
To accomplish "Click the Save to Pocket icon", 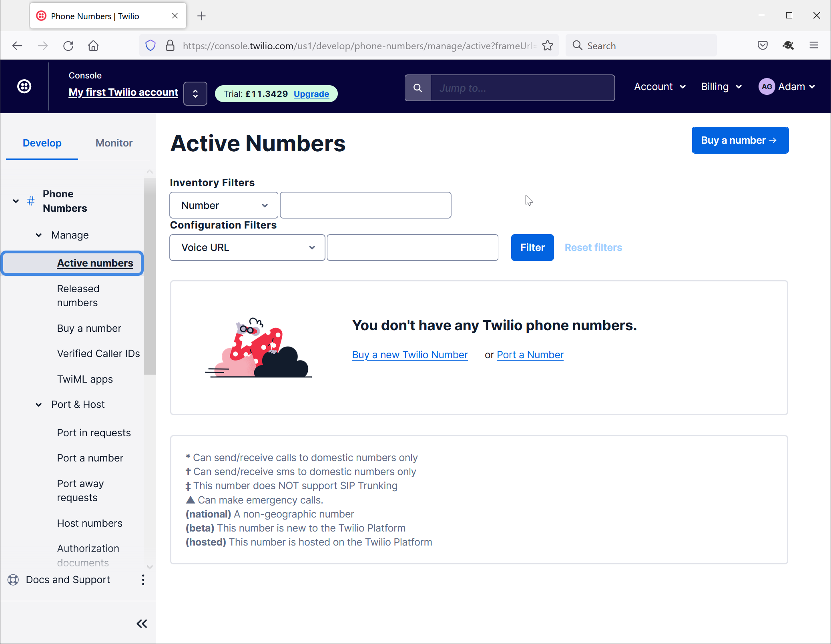I will tap(763, 46).
